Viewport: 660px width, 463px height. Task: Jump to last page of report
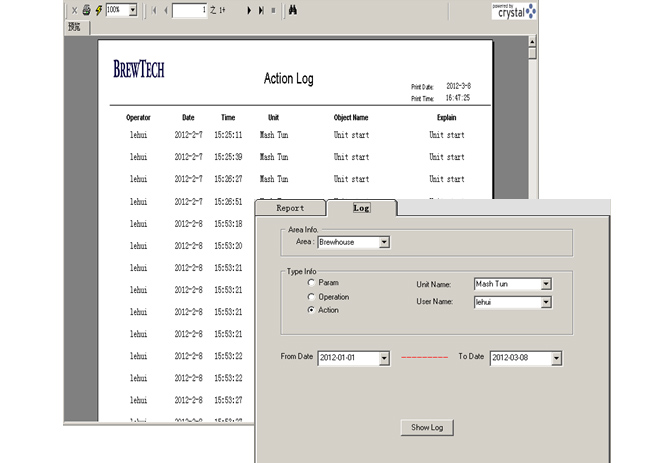261,11
